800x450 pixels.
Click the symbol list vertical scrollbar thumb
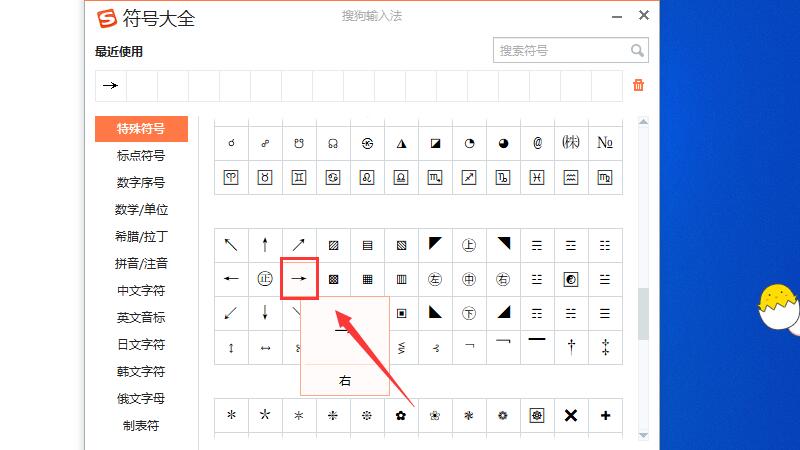[644, 314]
